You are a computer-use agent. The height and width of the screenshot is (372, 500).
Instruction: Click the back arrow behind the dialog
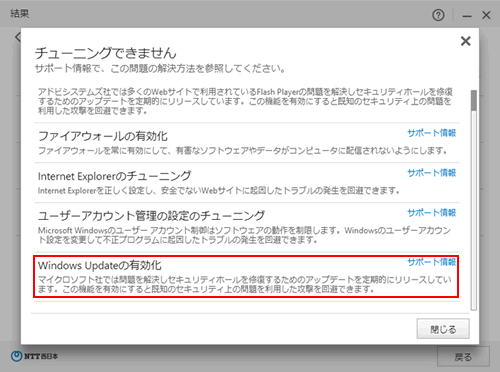(x=18, y=37)
